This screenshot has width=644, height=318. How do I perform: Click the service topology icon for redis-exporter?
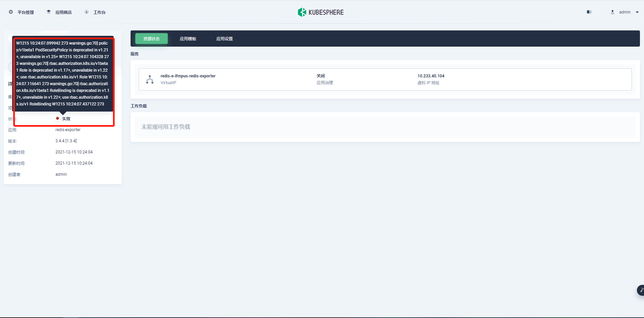point(150,79)
